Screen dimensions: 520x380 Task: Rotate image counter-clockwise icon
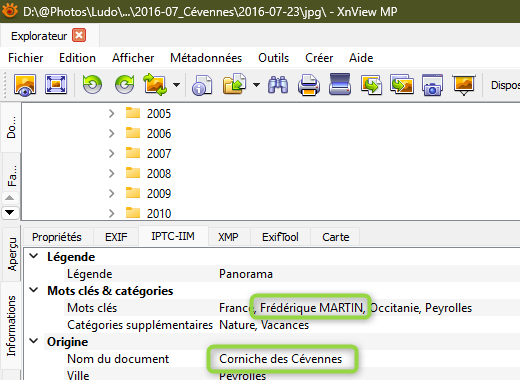(92, 85)
